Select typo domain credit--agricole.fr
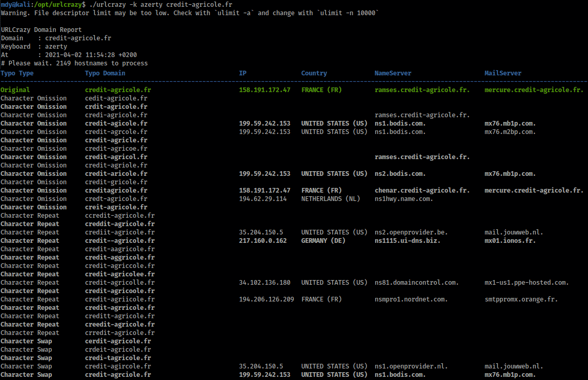588x380 pixels. pyautogui.click(x=120, y=241)
